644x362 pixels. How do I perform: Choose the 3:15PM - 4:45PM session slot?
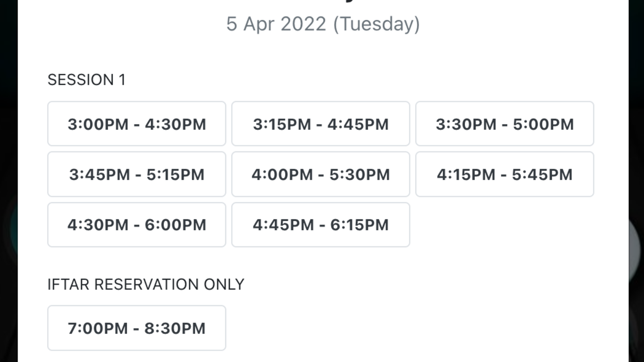coord(320,124)
